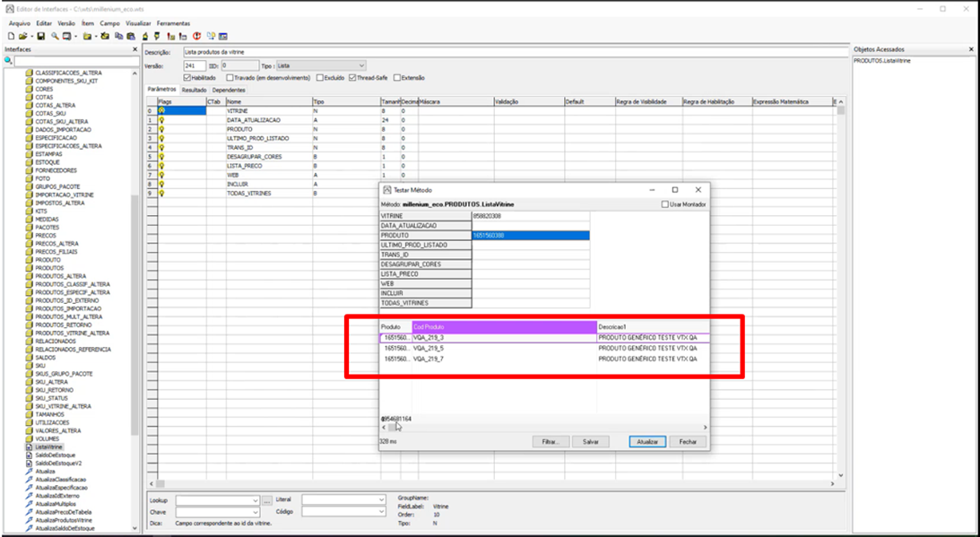The image size is (980, 537).
Task: Enable the Usar Monitor checkbox
Action: click(664, 204)
